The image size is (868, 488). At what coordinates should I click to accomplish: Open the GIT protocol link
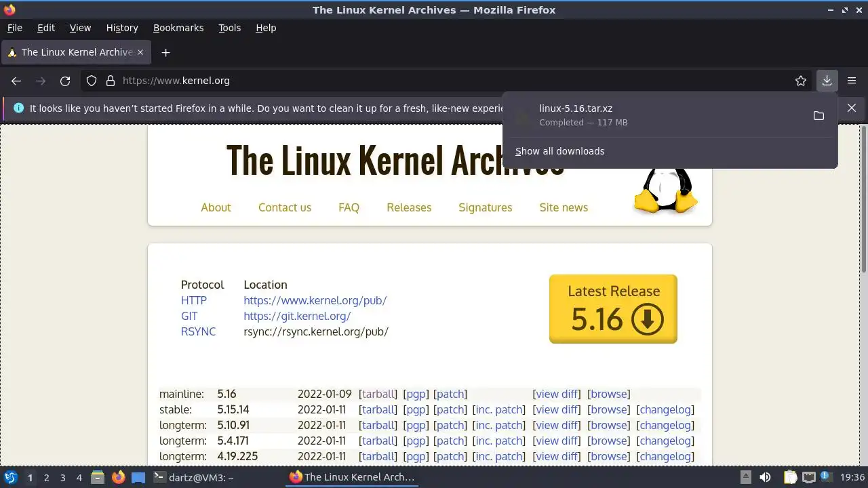tap(189, 316)
